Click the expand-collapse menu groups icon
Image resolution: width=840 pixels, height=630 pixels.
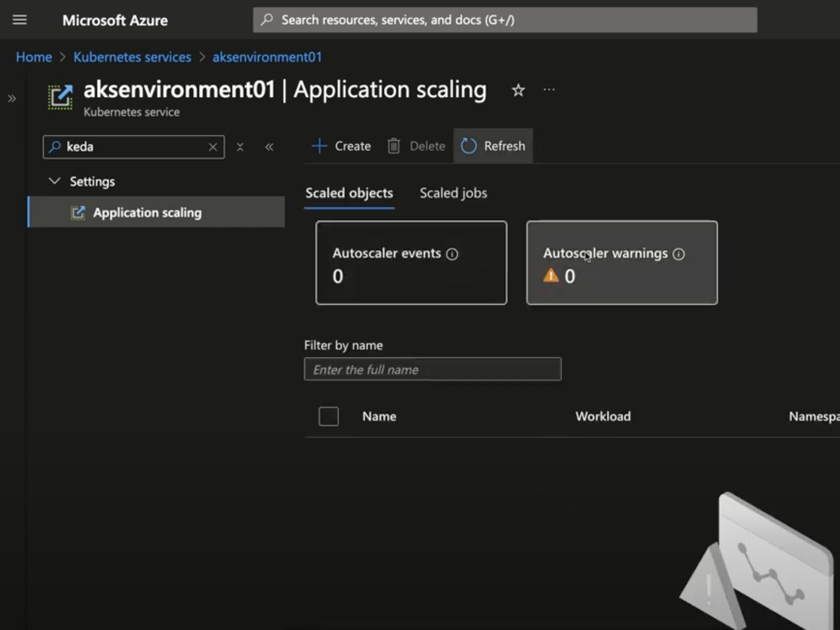(x=240, y=147)
